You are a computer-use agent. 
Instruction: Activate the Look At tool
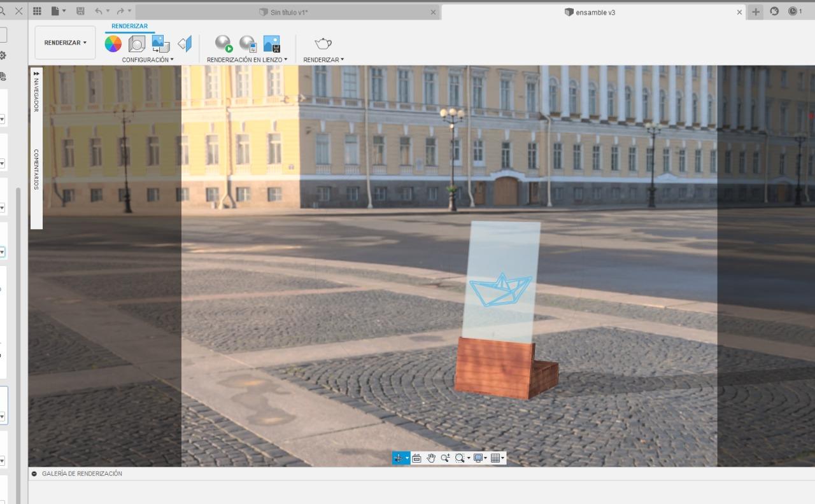point(417,458)
